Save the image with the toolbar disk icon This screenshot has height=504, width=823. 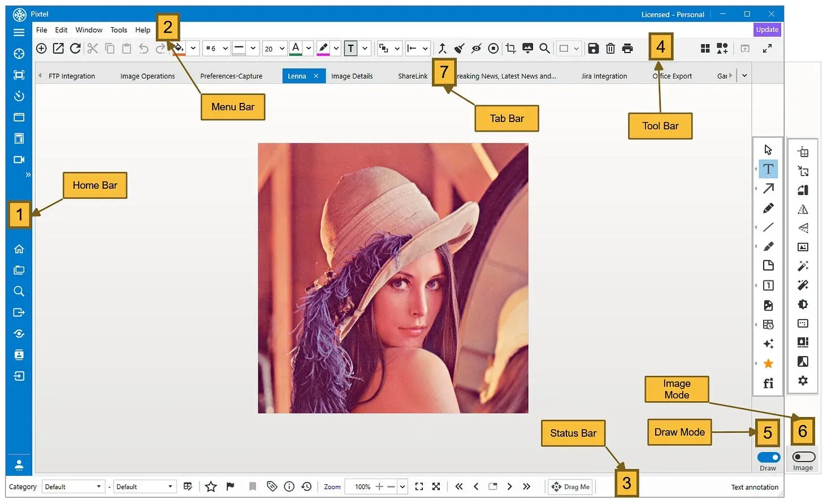point(593,49)
